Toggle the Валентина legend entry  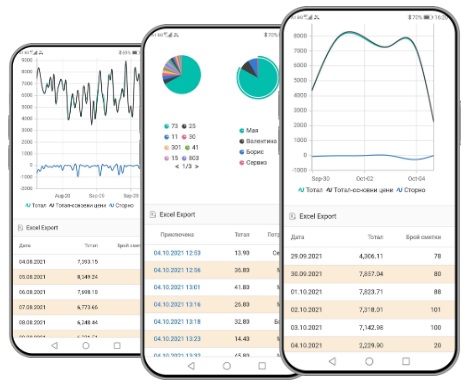tap(258, 141)
